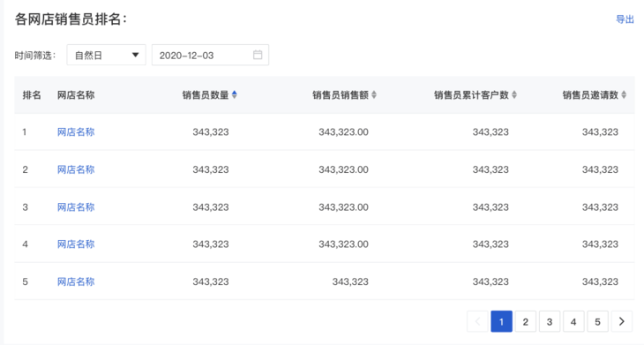Click 导出 export link
Screen dimensions: 644x345
[x=625, y=19]
